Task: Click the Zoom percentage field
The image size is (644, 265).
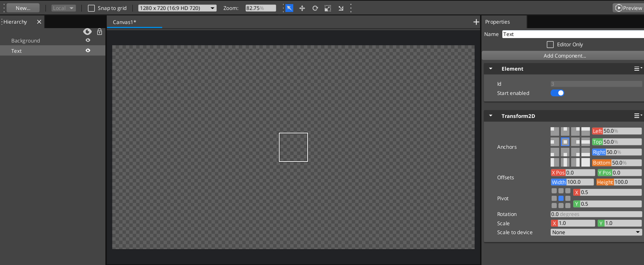Action: [x=261, y=8]
